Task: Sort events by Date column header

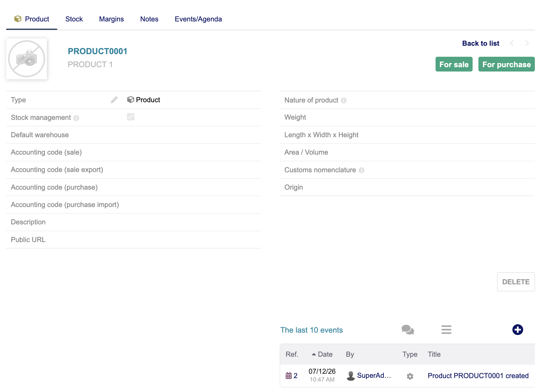Action: coord(325,354)
